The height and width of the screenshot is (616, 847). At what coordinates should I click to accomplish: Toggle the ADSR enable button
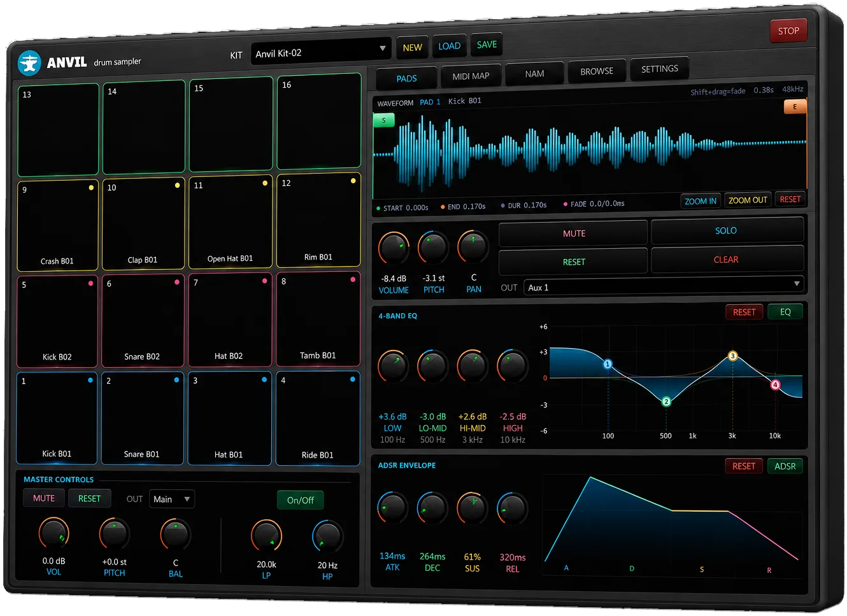tap(785, 466)
